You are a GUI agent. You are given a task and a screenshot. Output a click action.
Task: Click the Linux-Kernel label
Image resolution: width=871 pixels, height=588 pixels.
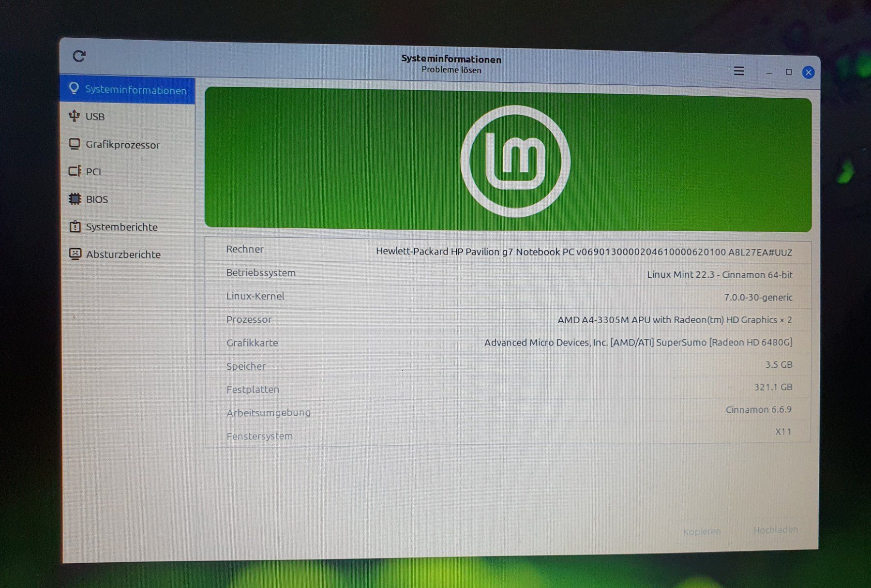(255, 296)
